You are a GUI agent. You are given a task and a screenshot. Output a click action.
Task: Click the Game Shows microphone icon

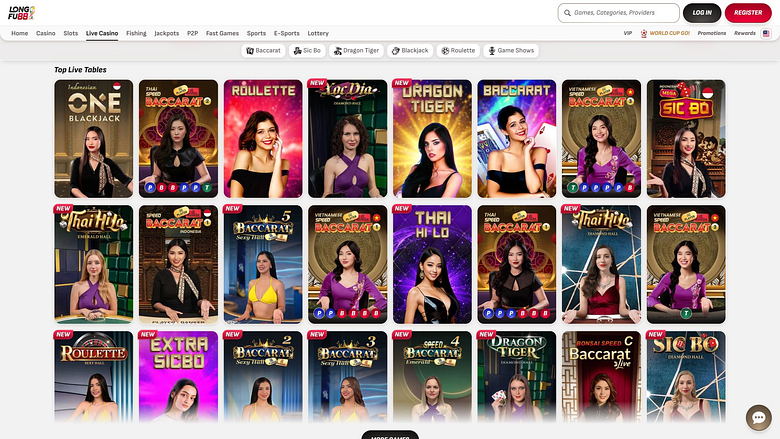coord(492,51)
